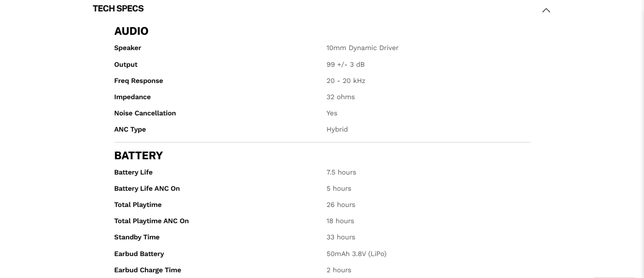Select the AUDIO section heading
Image resolution: width=644 pixels, height=278 pixels.
(131, 31)
